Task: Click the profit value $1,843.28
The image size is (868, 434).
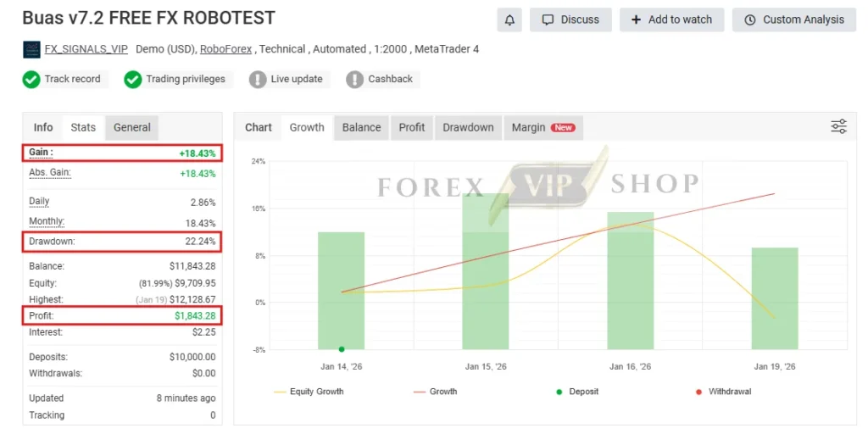Action: click(195, 316)
